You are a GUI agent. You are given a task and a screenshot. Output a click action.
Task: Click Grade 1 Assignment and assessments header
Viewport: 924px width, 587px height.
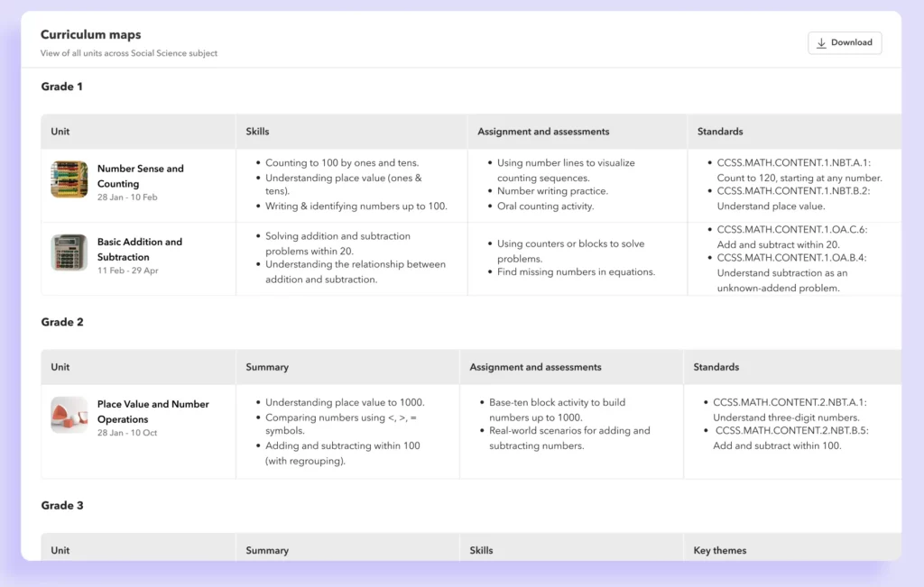543,132
